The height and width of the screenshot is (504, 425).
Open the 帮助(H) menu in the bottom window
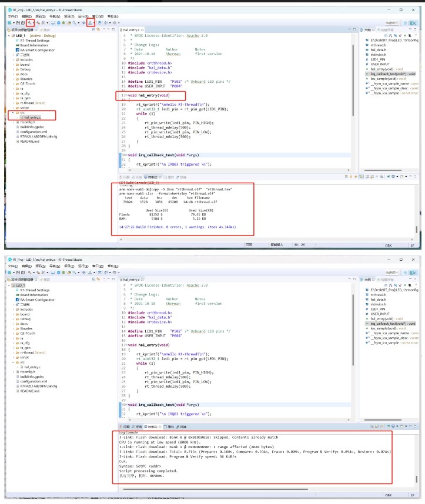(113, 266)
